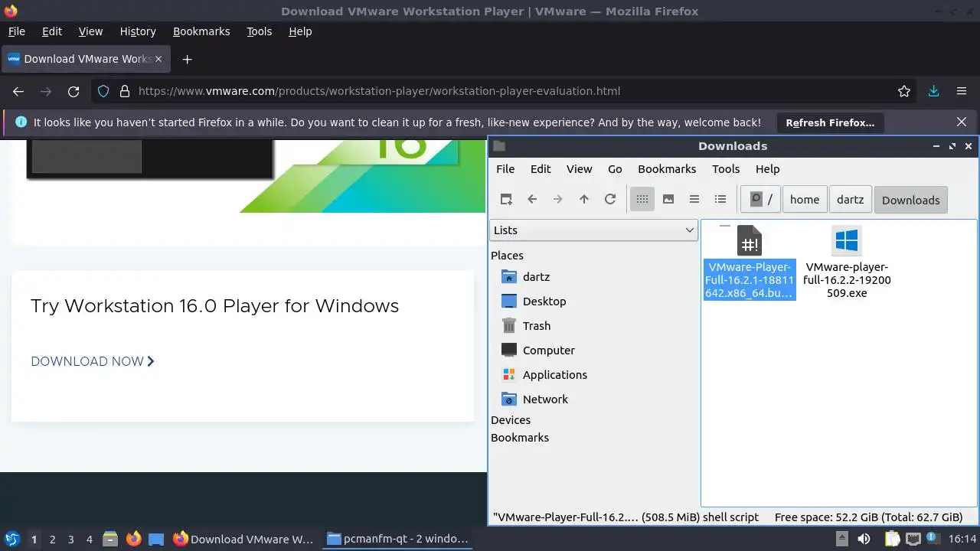Open the Bookmarks menu in file manager
The height and width of the screenshot is (551, 980).
[x=667, y=169]
